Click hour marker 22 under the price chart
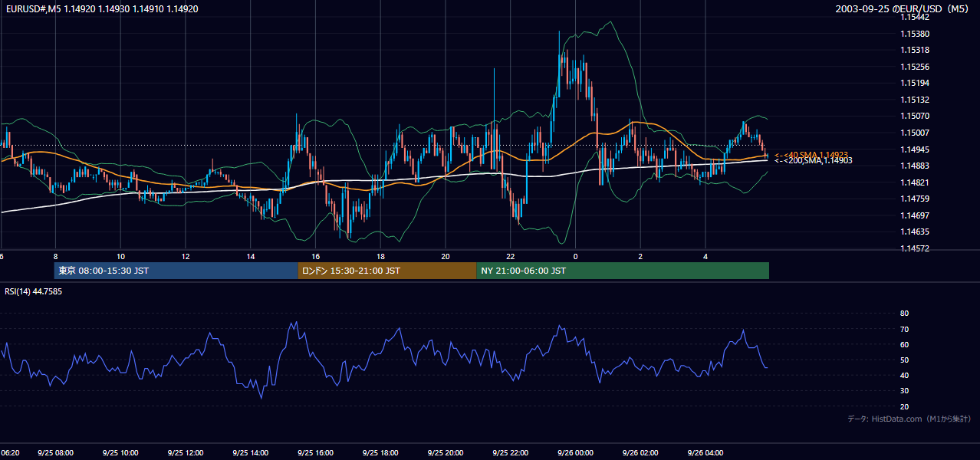Image resolution: width=980 pixels, height=460 pixels. tap(511, 256)
